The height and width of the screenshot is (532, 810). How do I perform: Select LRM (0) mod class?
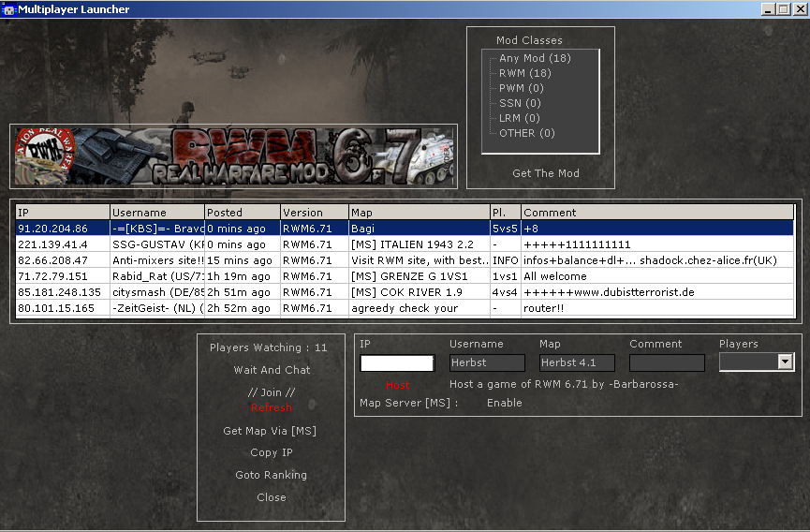click(x=519, y=118)
